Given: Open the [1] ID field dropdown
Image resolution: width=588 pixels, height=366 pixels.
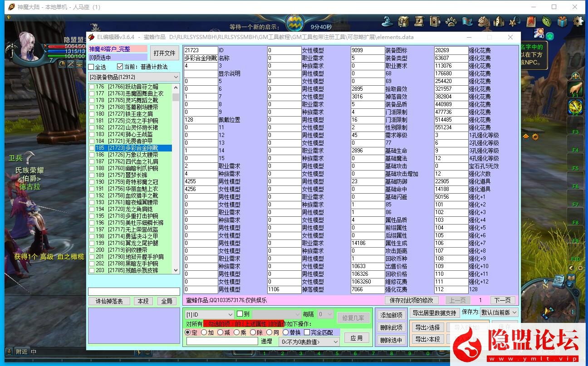Looking at the screenshot, I should point(209,314).
